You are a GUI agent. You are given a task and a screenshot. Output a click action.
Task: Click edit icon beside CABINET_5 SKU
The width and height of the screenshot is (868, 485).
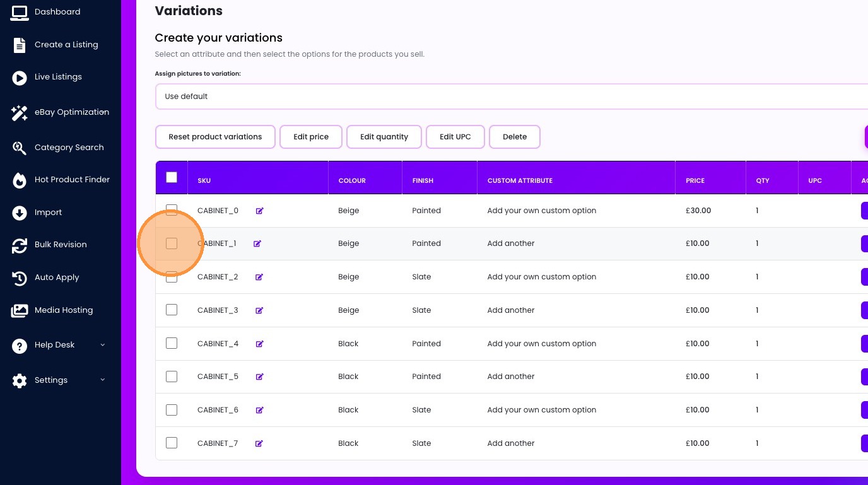259,377
